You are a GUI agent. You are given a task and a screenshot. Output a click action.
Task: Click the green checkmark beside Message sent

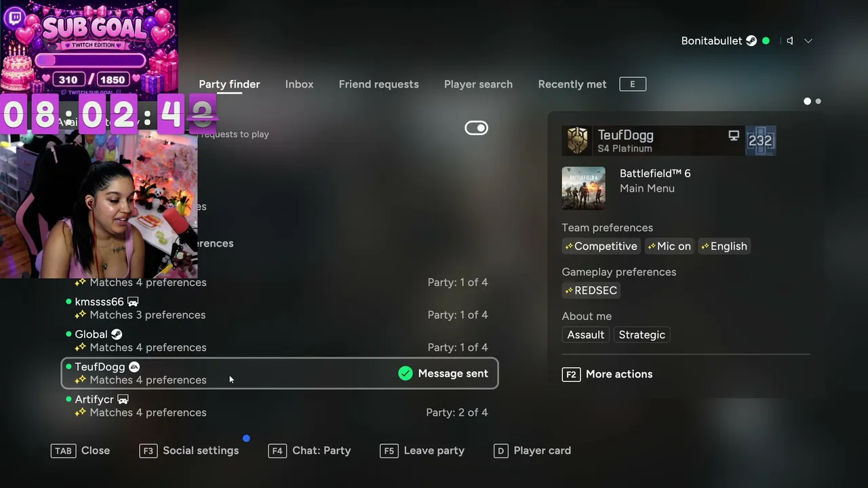(x=406, y=373)
